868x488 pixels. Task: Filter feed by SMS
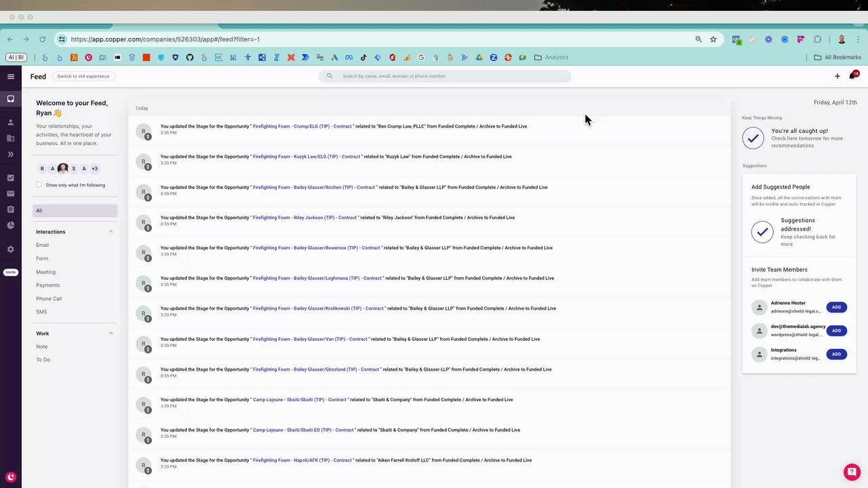(x=41, y=312)
